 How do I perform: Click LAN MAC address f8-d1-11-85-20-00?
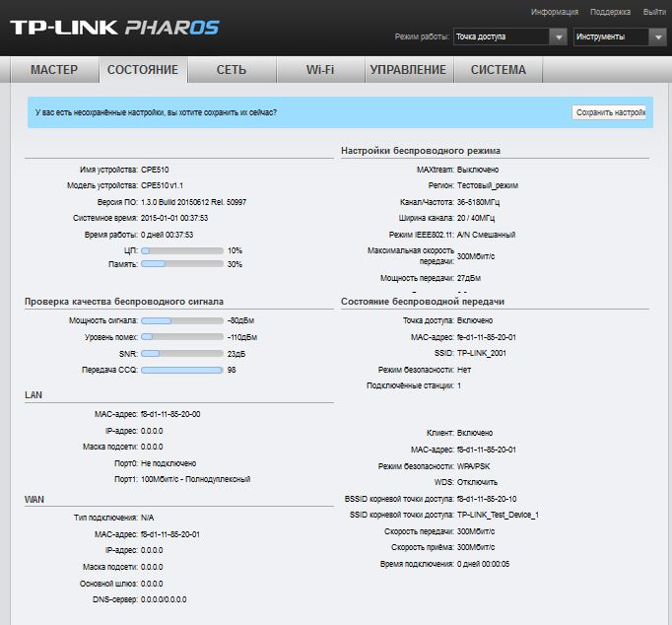click(x=170, y=414)
